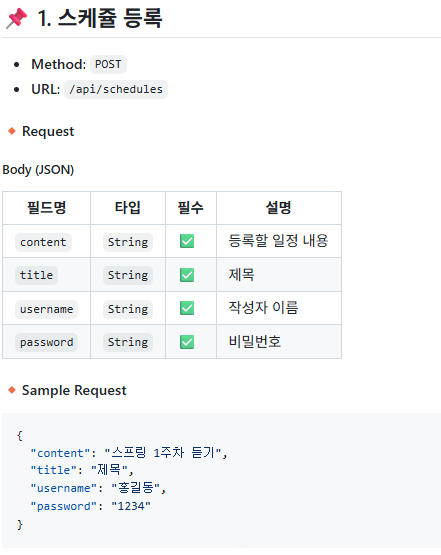
Task: Click the 'Sample Request' subheading text
Action: tap(74, 390)
